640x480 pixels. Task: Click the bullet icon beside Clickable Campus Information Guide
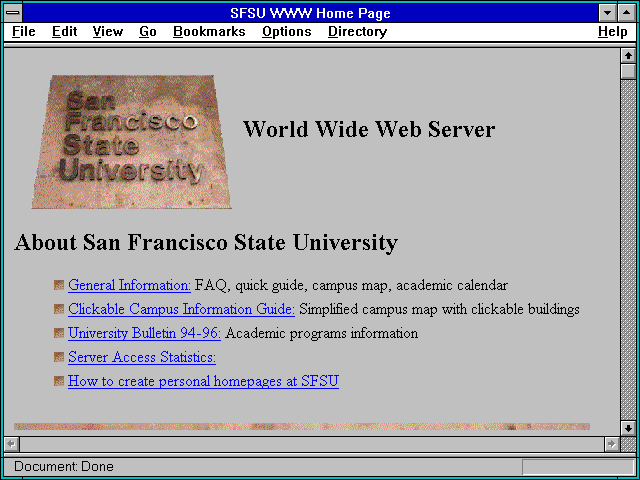[59, 309]
